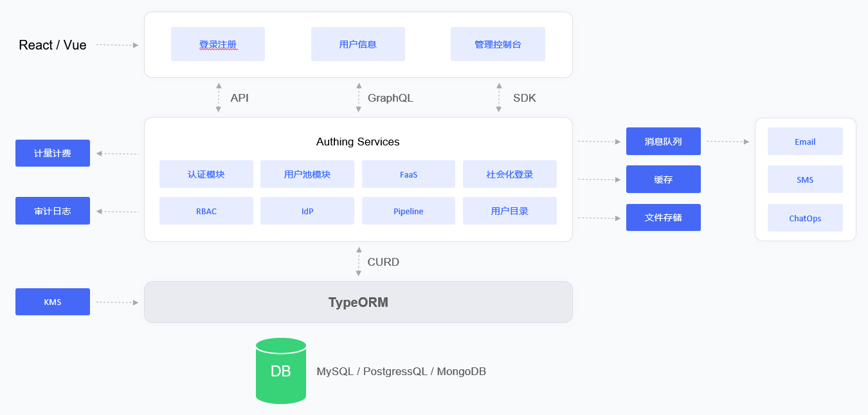Click the 用户池模块 module box
Screen dimensions: 868x415
[307, 174]
